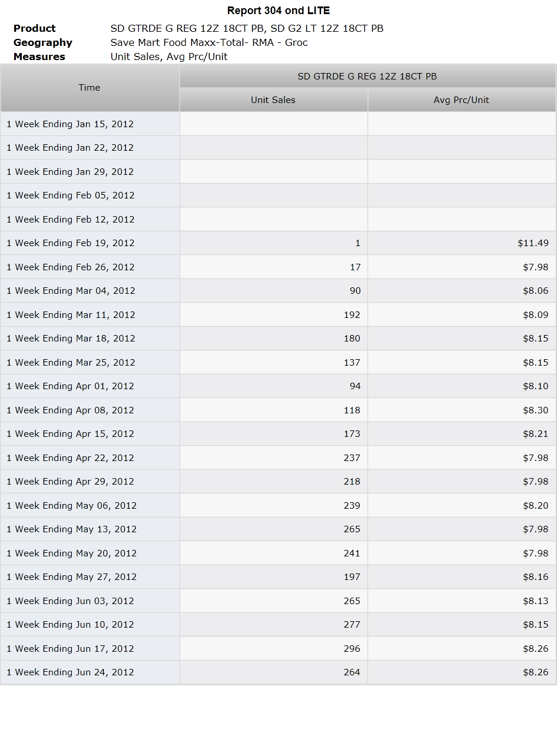Click the Week Ending Feb 19, 2012 row label
The height and width of the screenshot is (756, 557).
coord(71,243)
